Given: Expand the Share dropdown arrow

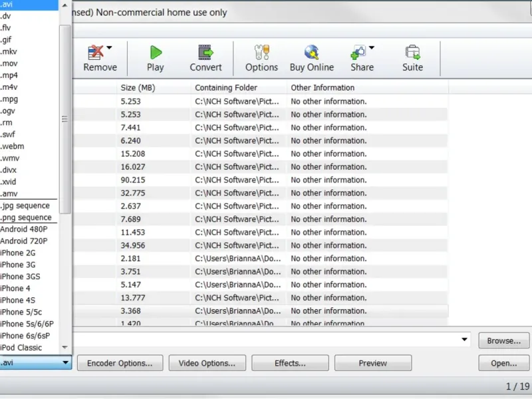Looking at the screenshot, I should (372, 48).
